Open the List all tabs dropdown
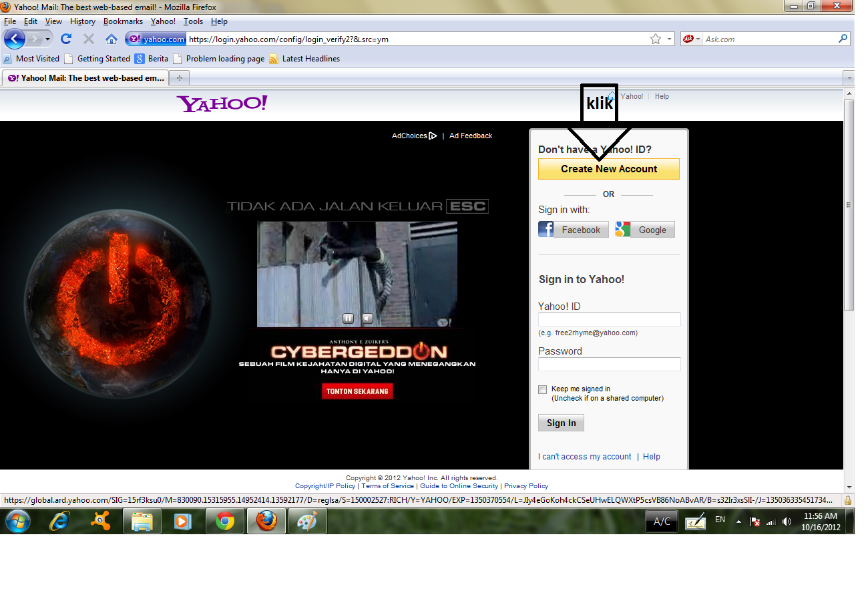 coord(849,78)
